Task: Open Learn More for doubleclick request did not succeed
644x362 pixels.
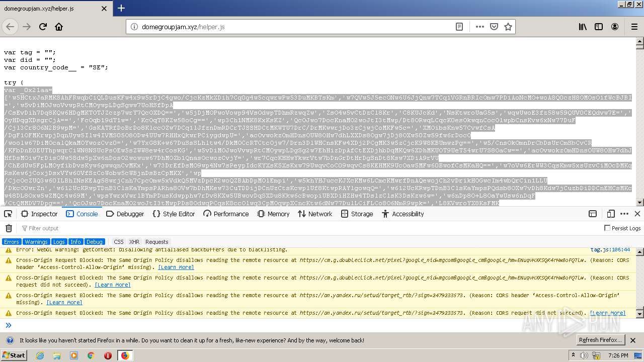Action: click(x=113, y=285)
